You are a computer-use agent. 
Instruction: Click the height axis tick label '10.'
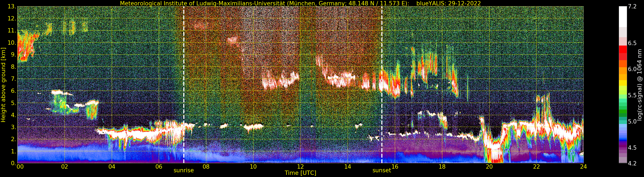point(12,43)
